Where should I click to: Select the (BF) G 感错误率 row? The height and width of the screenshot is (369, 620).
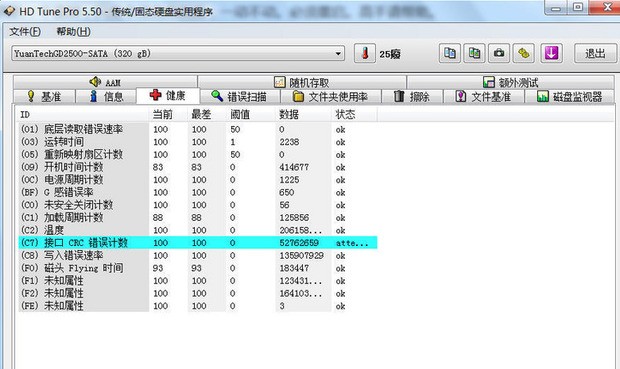point(198,193)
